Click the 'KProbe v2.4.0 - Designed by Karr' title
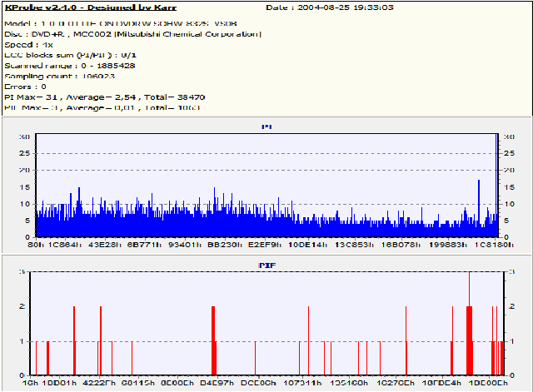The image size is (533, 392). (91, 7)
